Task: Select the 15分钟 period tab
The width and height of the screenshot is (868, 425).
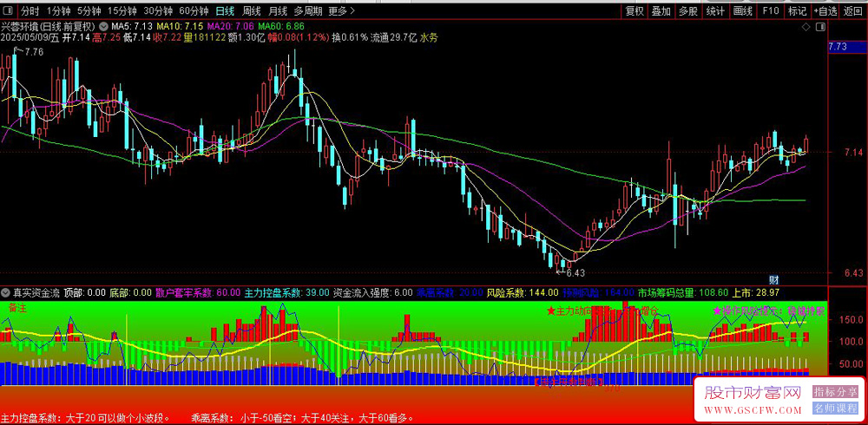Action: 122,10
